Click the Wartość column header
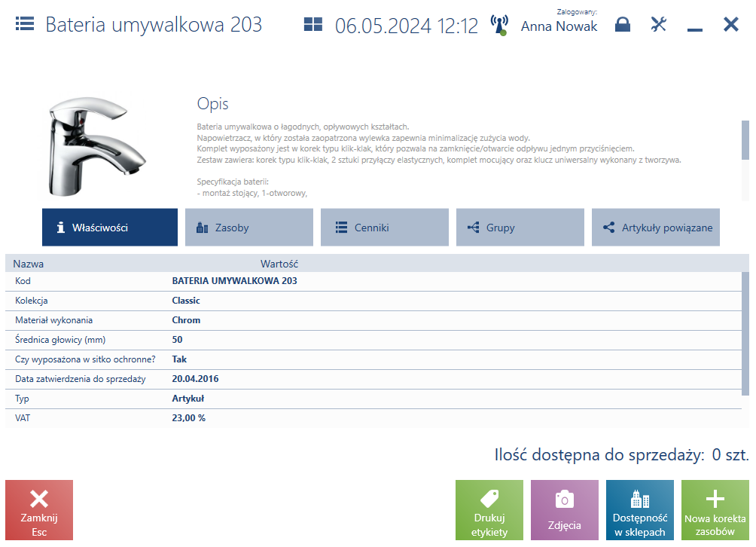Image resolution: width=756 pixels, height=547 pixels. [279, 264]
